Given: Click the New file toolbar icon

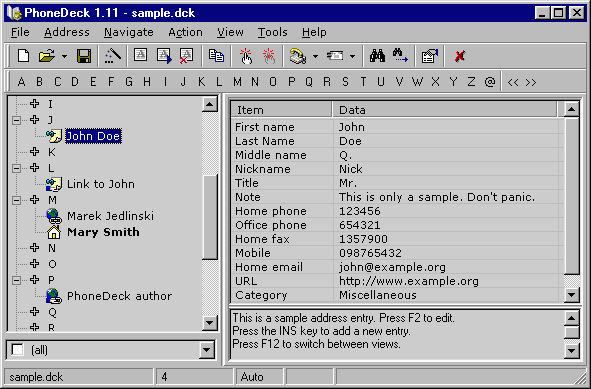Looking at the screenshot, I should 23,57.
